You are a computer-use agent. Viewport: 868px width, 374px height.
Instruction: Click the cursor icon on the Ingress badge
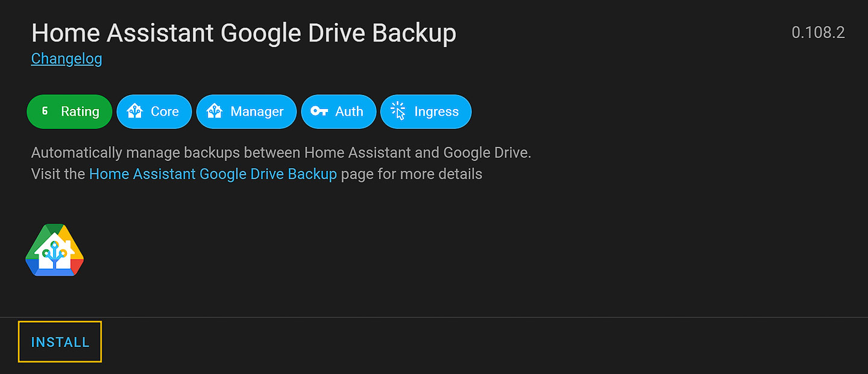point(397,111)
